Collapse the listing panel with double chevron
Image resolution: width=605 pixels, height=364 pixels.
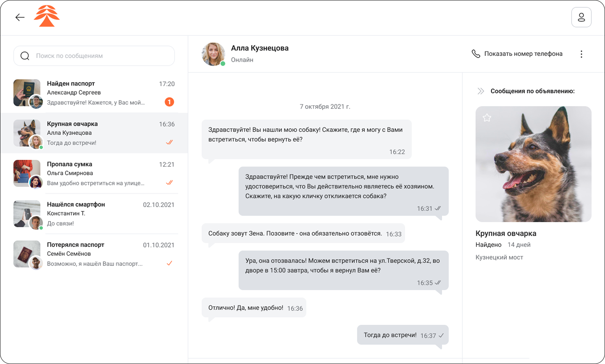point(481,91)
